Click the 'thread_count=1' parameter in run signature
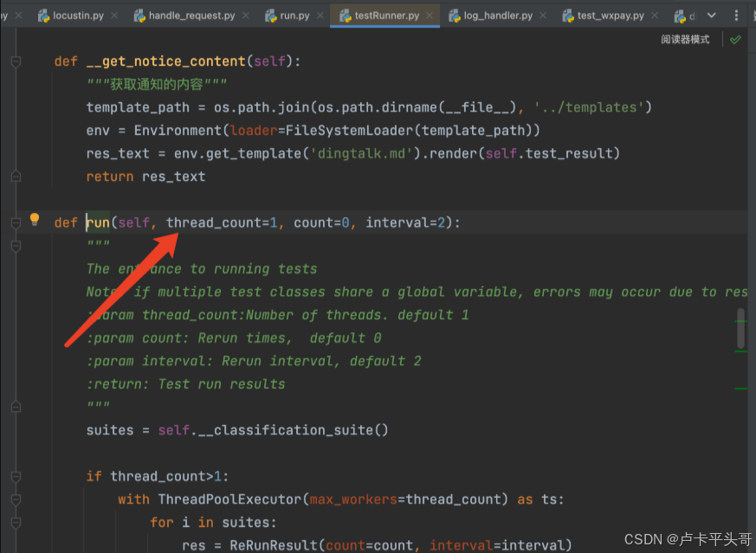The height and width of the screenshot is (553, 756). (222, 222)
